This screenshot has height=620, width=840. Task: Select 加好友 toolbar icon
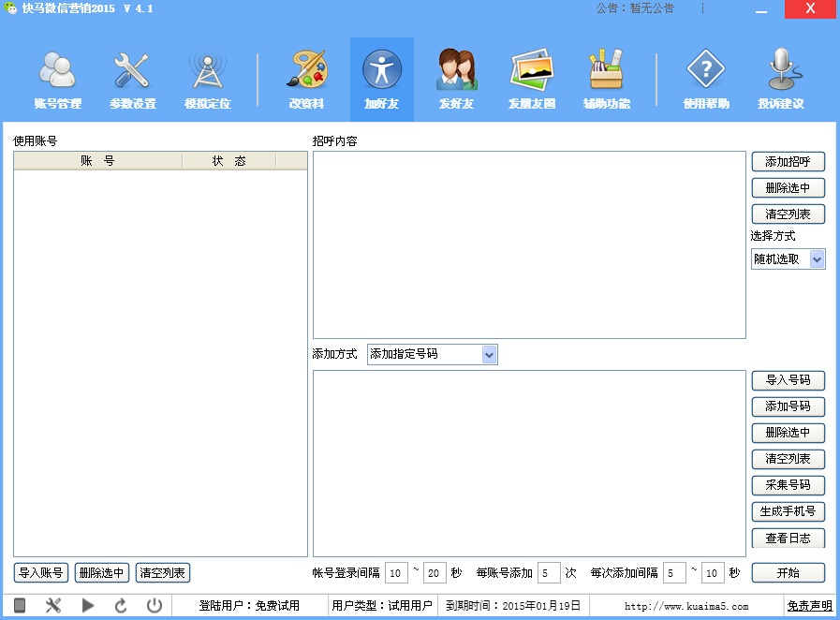tap(381, 80)
